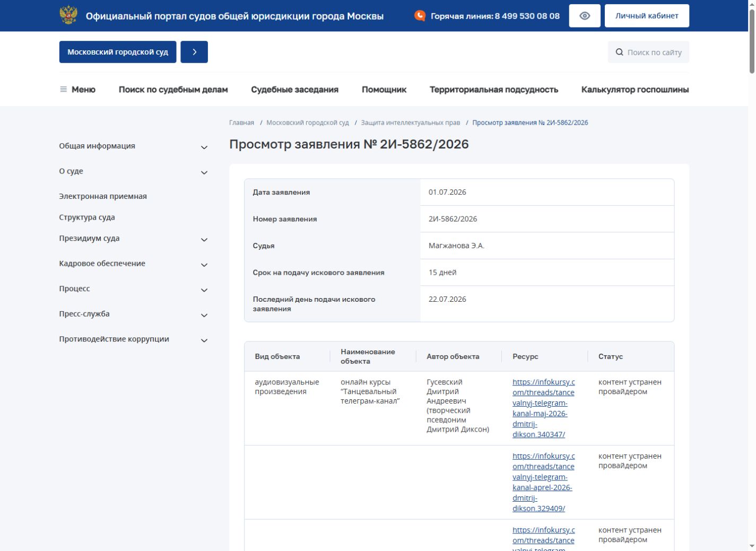Open Территориальная подсудность menu item
Screen dimensions: 756x551
(494, 90)
